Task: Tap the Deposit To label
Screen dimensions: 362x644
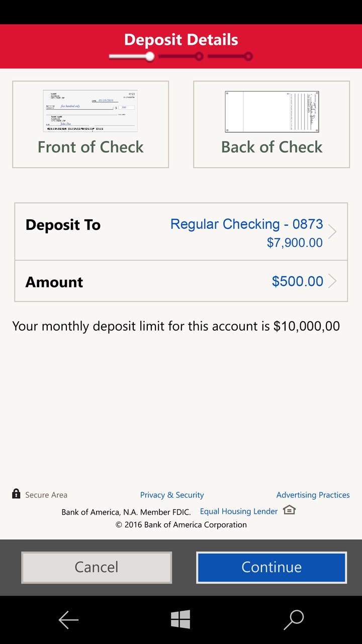Action: click(63, 225)
